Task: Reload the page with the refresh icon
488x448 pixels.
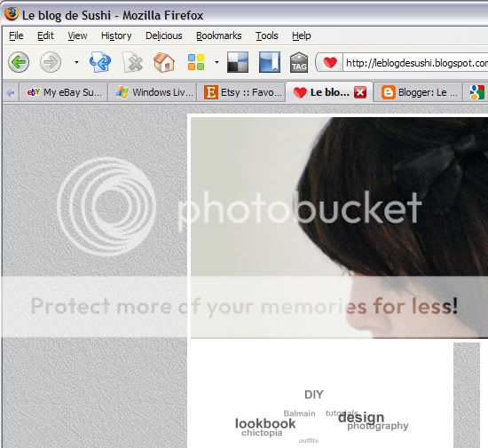Action: pyautogui.click(x=100, y=62)
